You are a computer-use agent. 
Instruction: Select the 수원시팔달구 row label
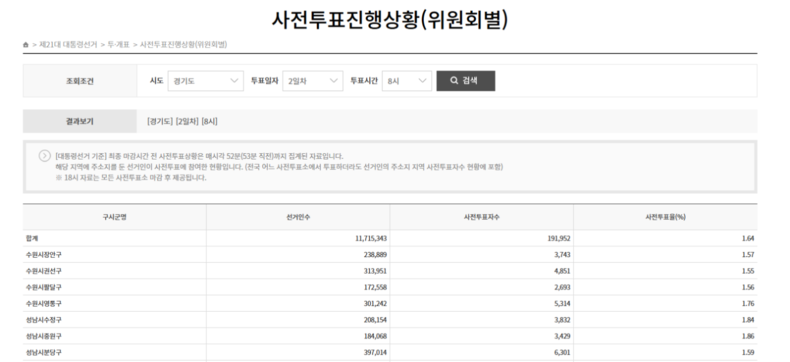(x=44, y=287)
